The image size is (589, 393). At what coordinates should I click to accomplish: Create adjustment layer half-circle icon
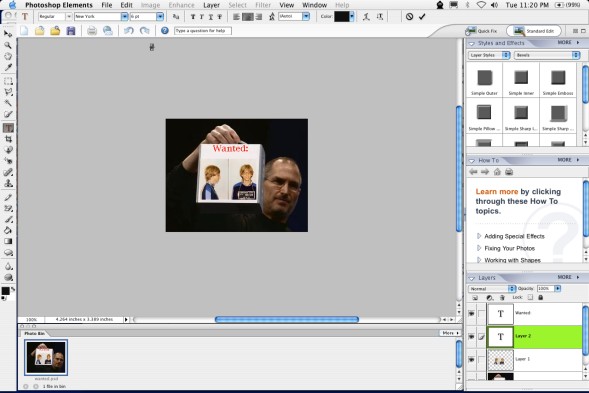coord(489,298)
